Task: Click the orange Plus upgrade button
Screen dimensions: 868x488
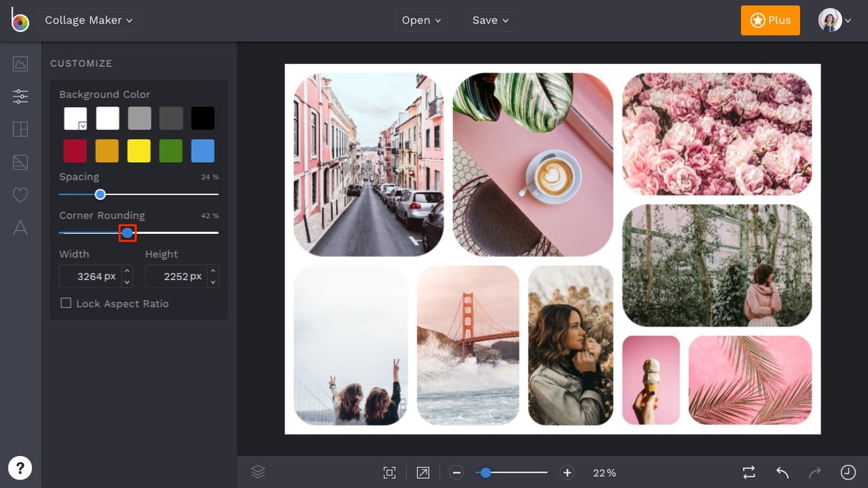Action: (x=770, y=20)
